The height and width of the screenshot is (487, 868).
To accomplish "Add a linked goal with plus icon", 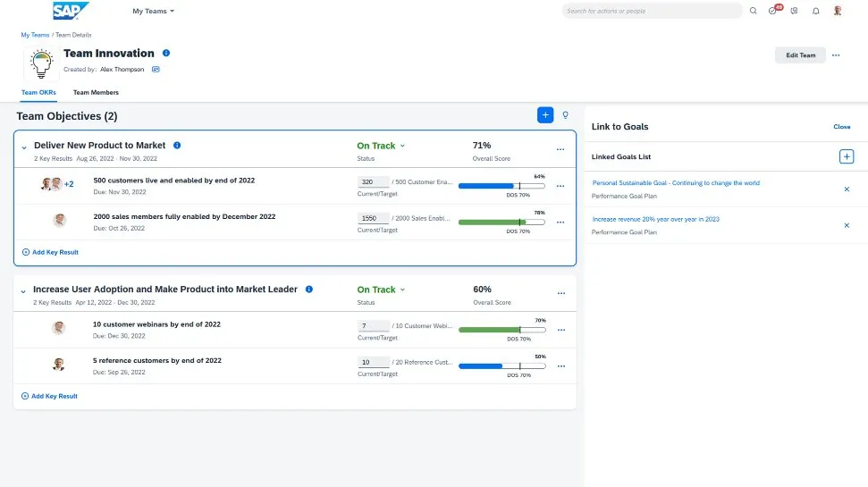I will click(847, 156).
